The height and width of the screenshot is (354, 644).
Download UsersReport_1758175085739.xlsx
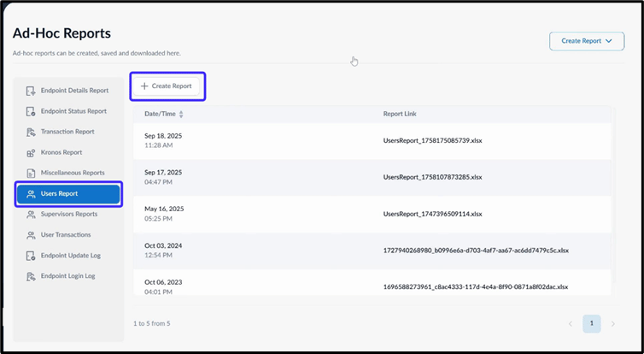click(x=432, y=140)
